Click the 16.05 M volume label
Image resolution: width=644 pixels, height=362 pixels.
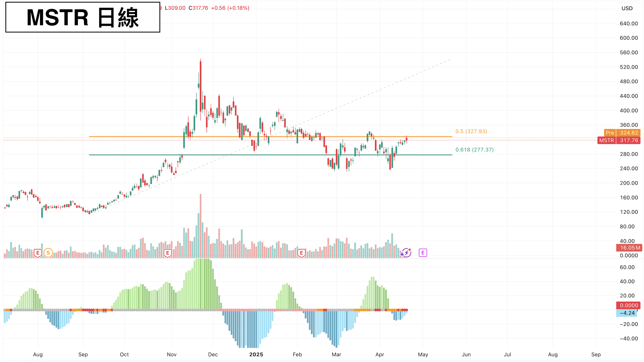tap(629, 248)
